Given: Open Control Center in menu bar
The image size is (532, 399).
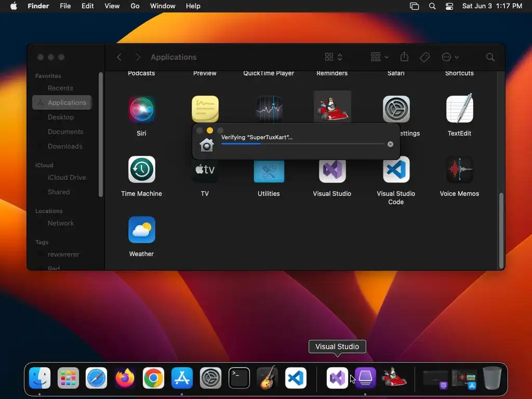Looking at the screenshot, I should tap(449, 6).
